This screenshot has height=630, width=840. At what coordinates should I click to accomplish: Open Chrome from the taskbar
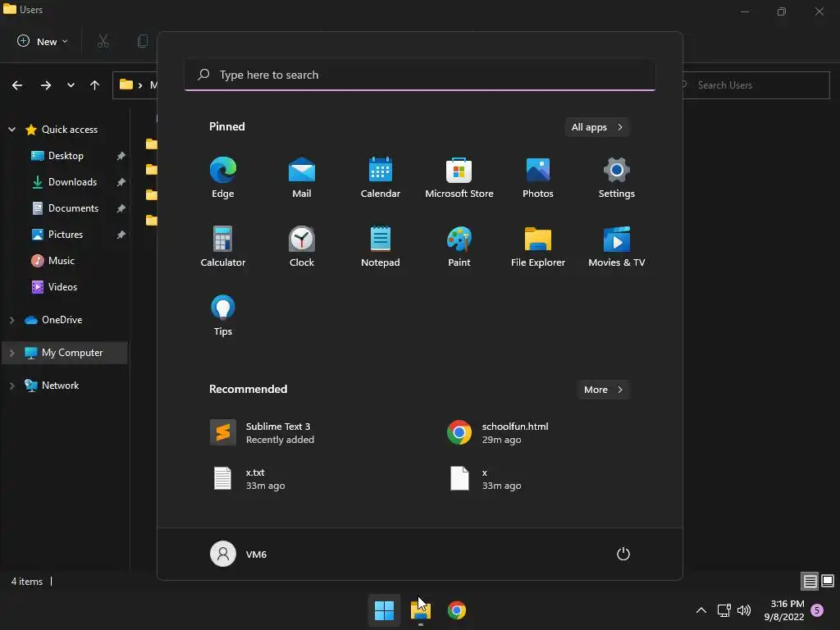(x=456, y=610)
